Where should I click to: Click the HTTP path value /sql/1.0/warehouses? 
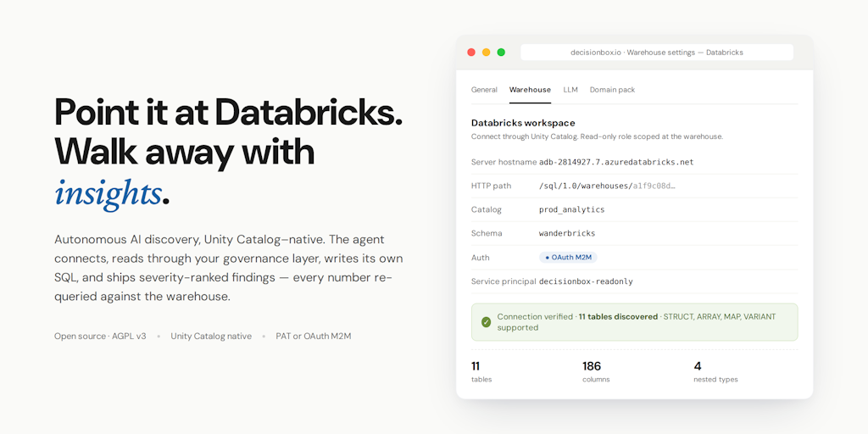click(x=607, y=186)
